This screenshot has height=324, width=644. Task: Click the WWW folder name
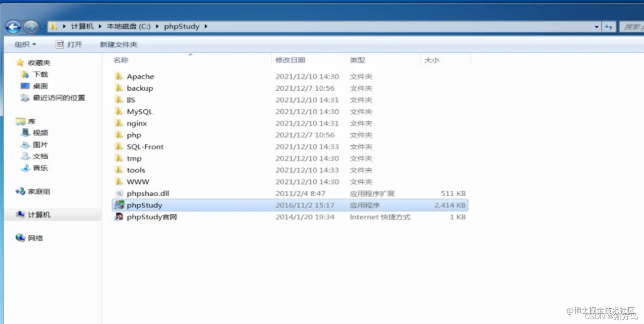click(x=138, y=182)
